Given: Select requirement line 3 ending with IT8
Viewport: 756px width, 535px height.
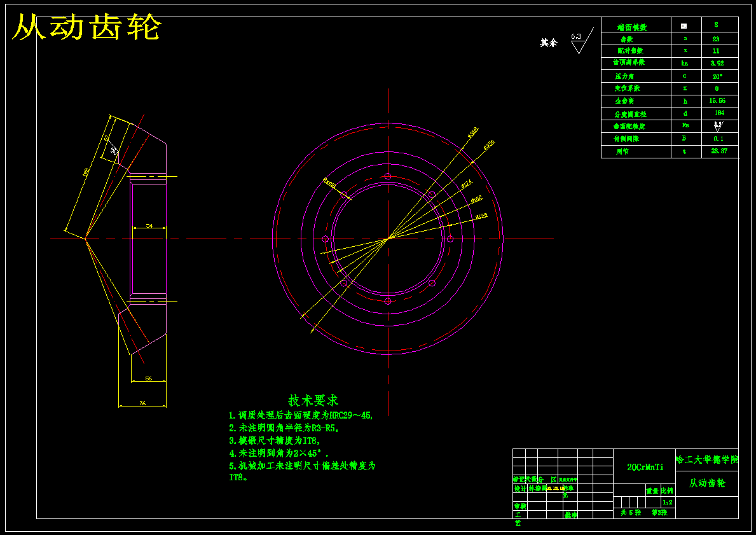Looking at the screenshot, I should point(275,440).
